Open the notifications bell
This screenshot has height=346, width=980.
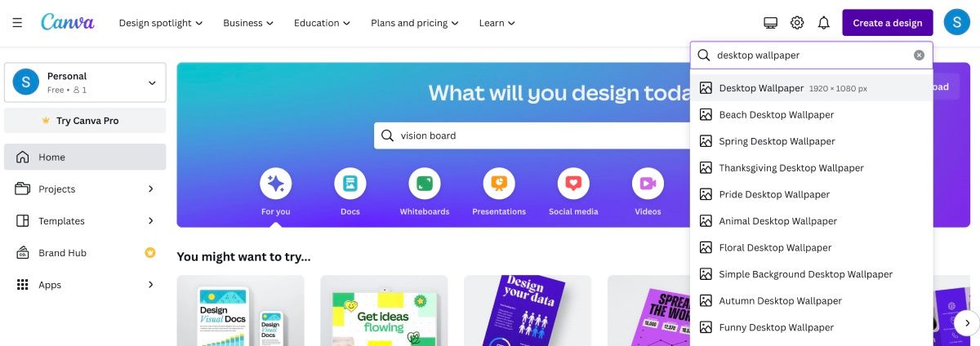pyautogui.click(x=824, y=23)
